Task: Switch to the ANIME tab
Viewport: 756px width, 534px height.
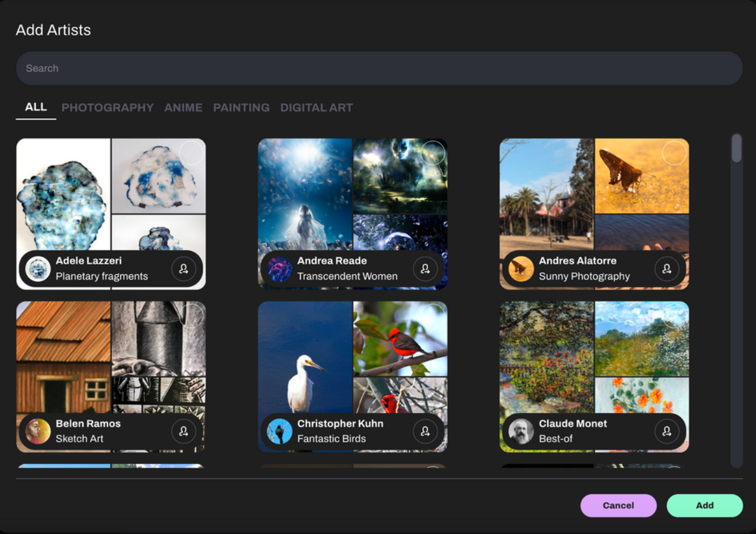Action: (x=183, y=108)
